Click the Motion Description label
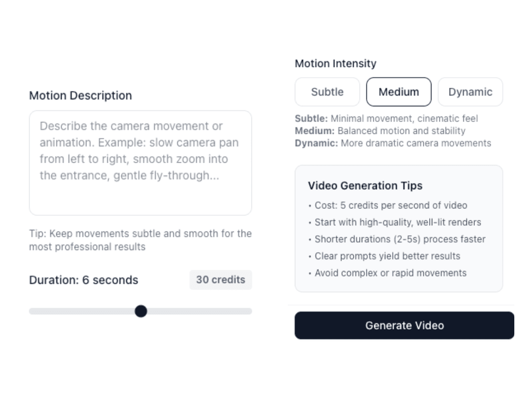This screenshot has height=399, width=532. 80,96
